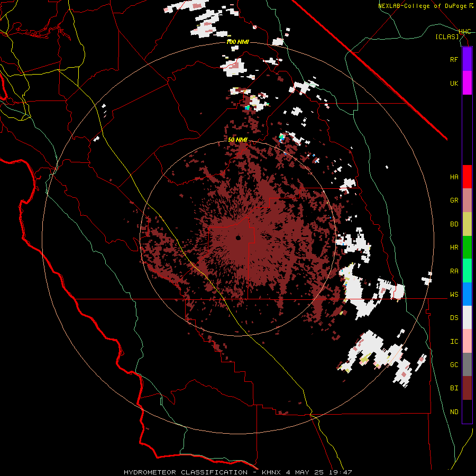
Task: Click the WS legend label
Action: click(x=454, y=295)
